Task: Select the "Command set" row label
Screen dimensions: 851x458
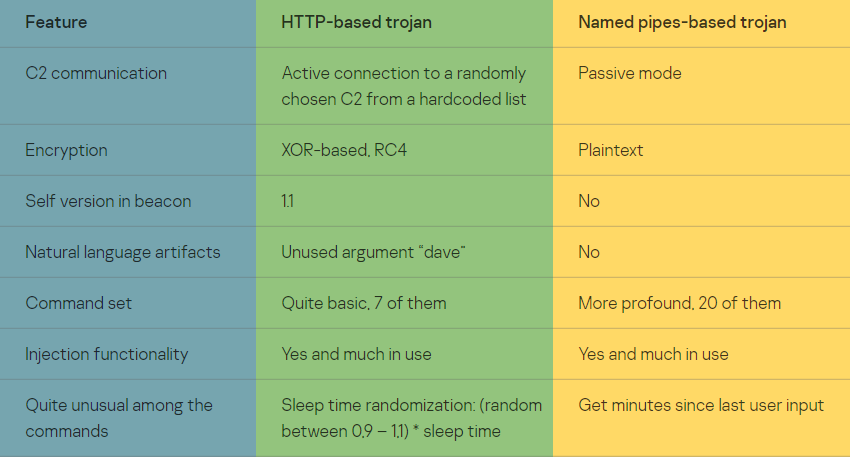Action: point(78,303)
